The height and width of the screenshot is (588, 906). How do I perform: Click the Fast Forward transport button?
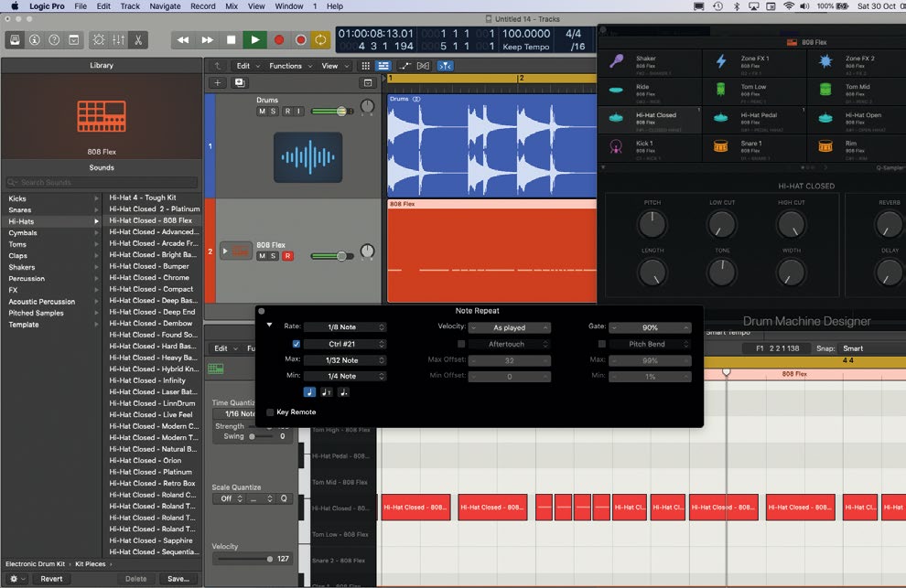tap(207, 40)
